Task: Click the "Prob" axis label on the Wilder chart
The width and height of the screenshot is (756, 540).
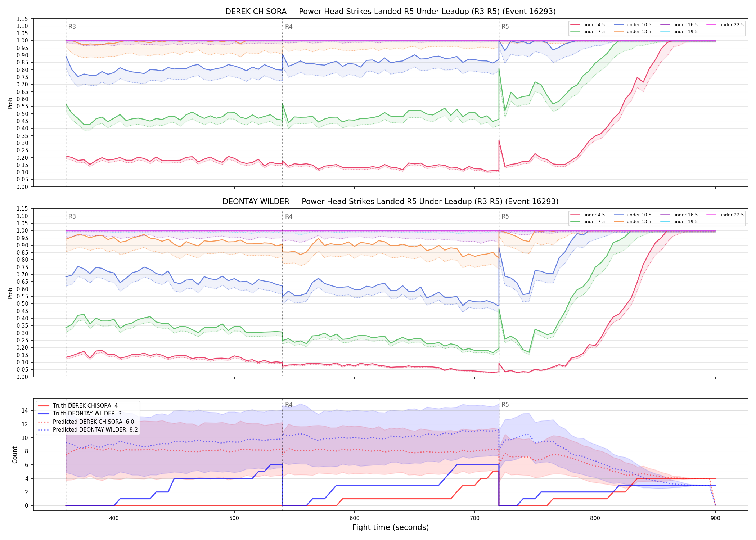Action: click(10, 293)
